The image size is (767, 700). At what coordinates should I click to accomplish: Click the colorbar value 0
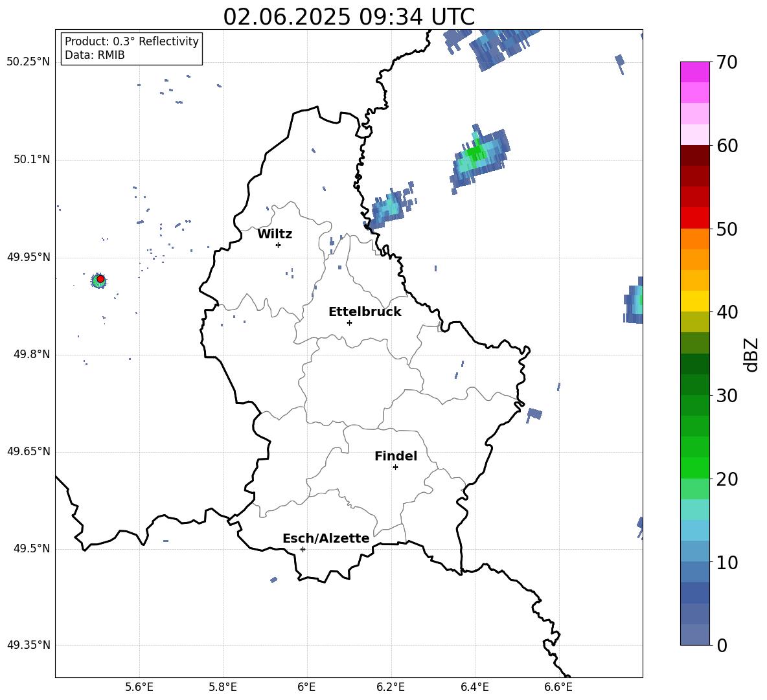[722, 645]
